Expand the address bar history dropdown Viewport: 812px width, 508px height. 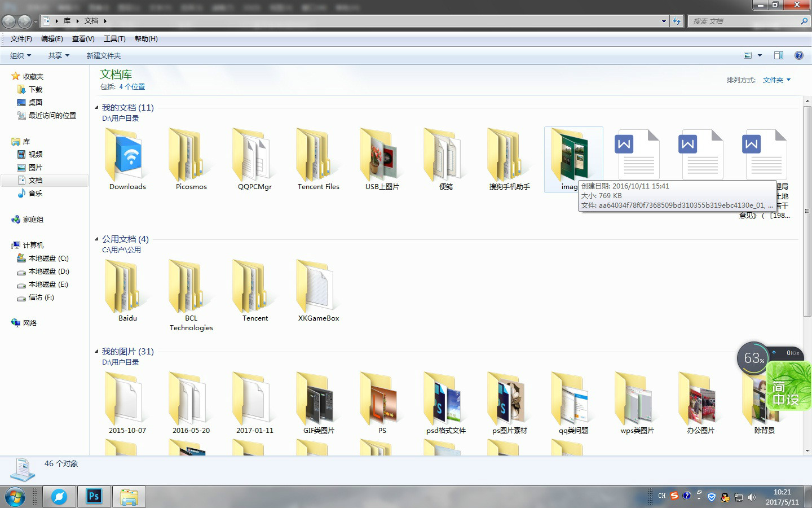[x=664, y=21]
